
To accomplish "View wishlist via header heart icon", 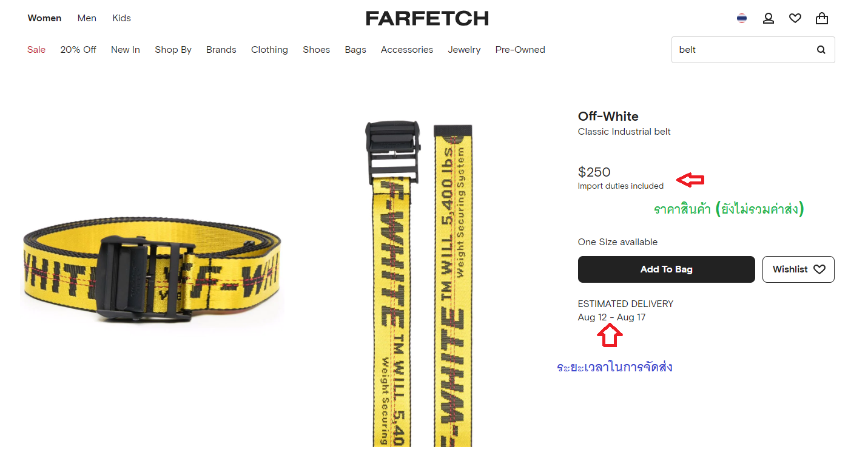I will point(795,18).
